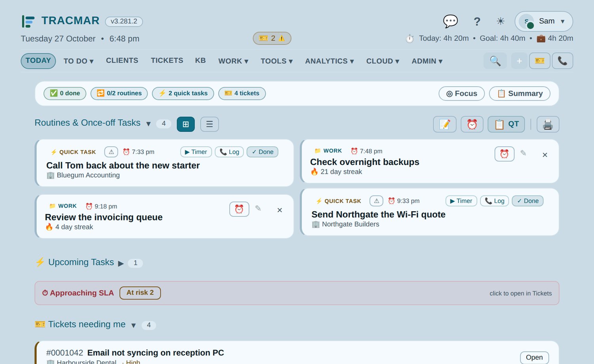
Task: Open the help question mark
Action: (477, 21)
